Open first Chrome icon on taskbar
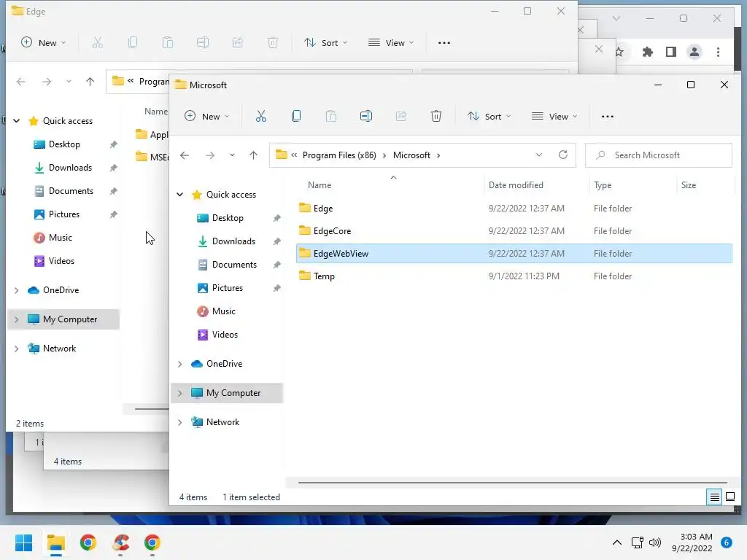Image resolution: width=747 pixels, height=560 pixels. click(88, 542)
